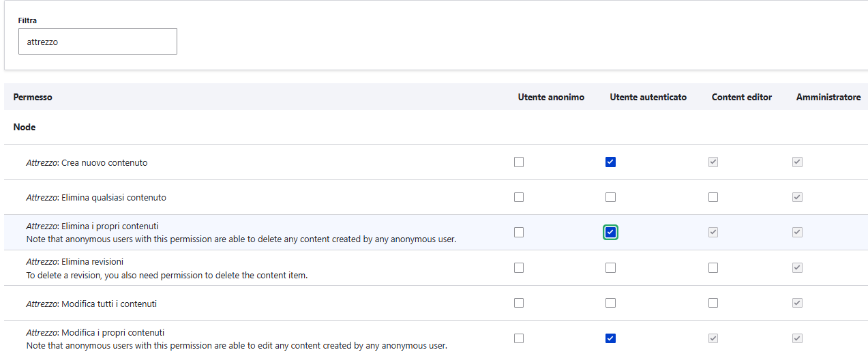The height and width of the screenshot is (352, 868).
Task: Check Modifica i propri contenuti for Utente anonimo
Action: point(519,338)
